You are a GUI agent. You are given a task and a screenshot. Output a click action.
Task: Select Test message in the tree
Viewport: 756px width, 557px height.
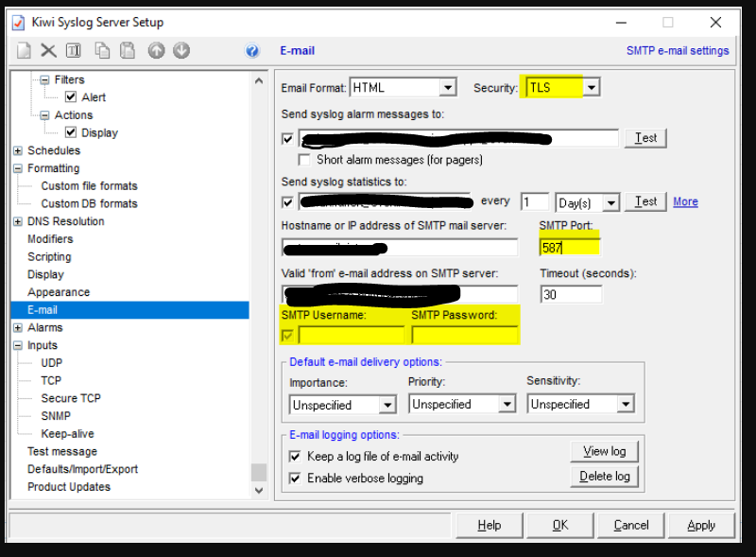tap(62, 451)
